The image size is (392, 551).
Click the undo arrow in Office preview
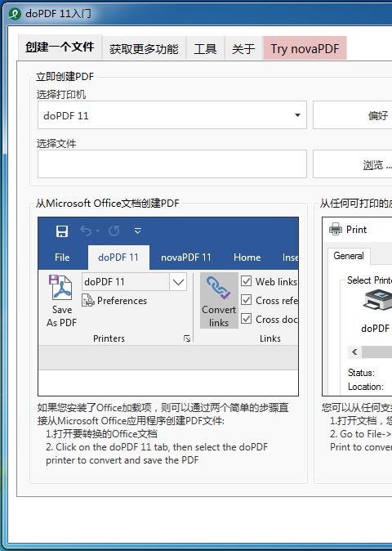click(86, 231)
